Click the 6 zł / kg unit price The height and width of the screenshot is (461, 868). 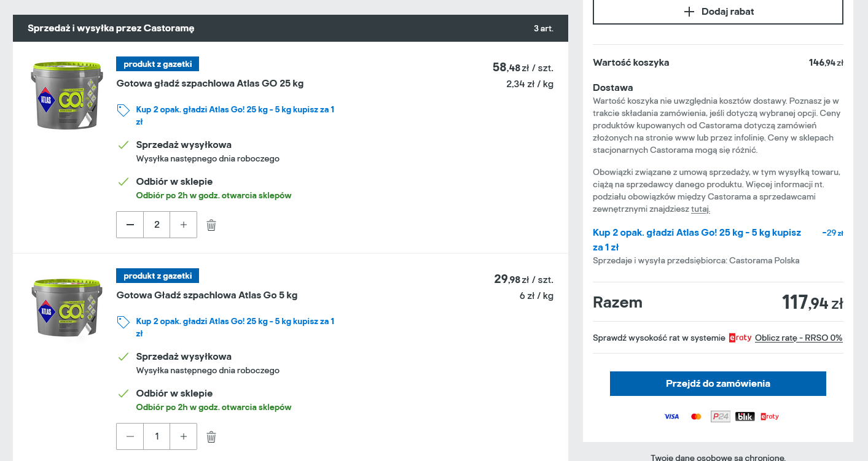[536, 296]
